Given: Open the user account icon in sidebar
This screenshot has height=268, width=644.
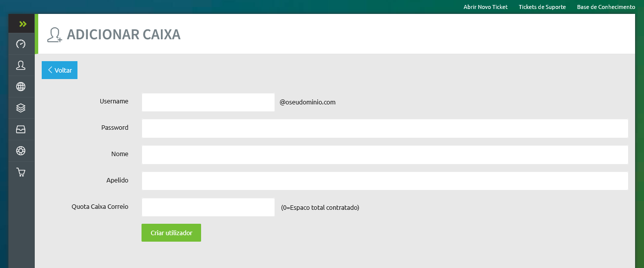Looking at the screenshot, I should click(21, 65).
